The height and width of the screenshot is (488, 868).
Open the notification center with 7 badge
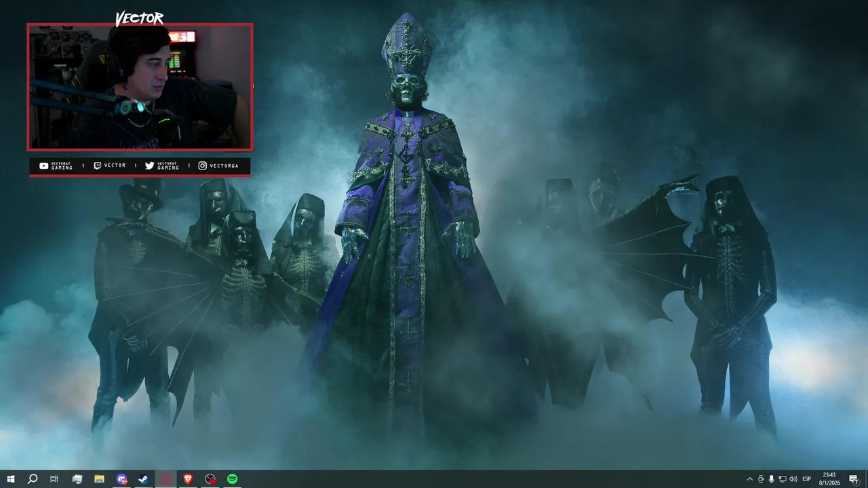pos(854,479)
